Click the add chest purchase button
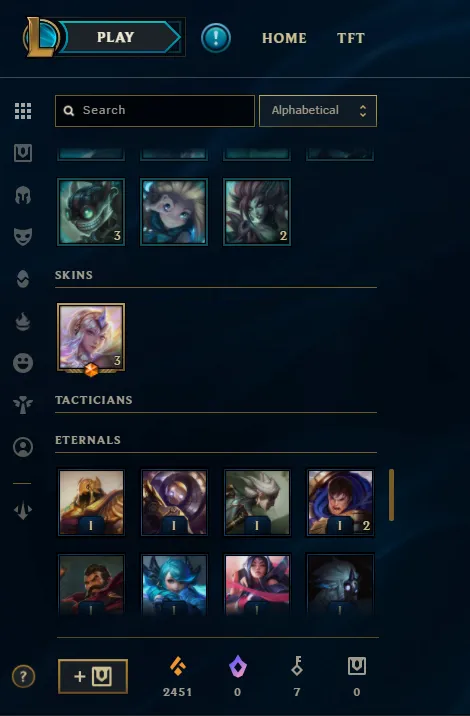 tap(93, 676)
